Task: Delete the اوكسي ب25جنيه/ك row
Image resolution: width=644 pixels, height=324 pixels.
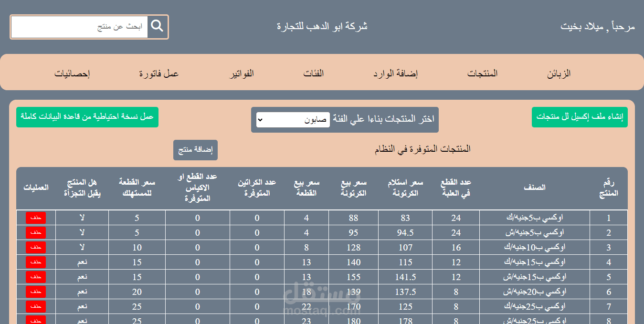Action: (36, 306)
